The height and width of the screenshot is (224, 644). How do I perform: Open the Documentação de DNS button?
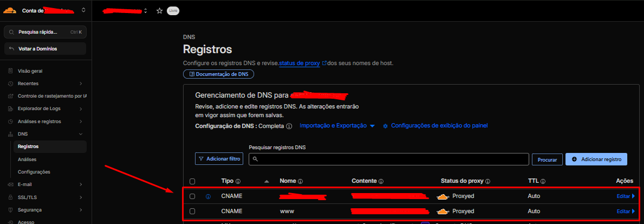219,74
